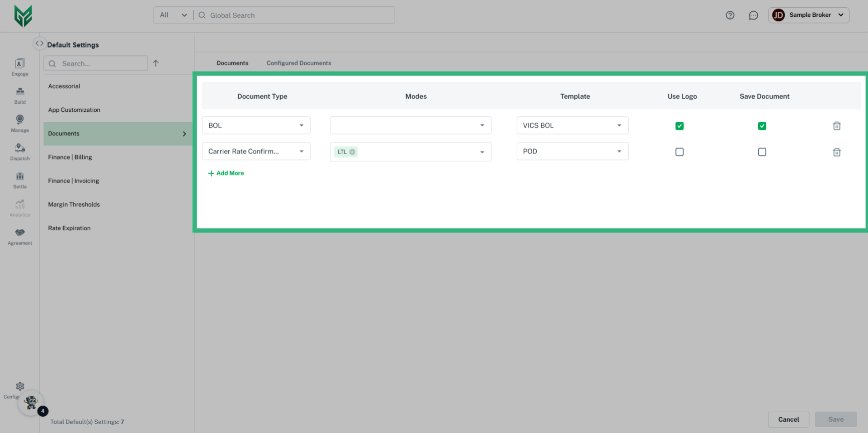This screenshot has width=868, height=433.
Task: Open the Config settings section
Action: point(19,386)
